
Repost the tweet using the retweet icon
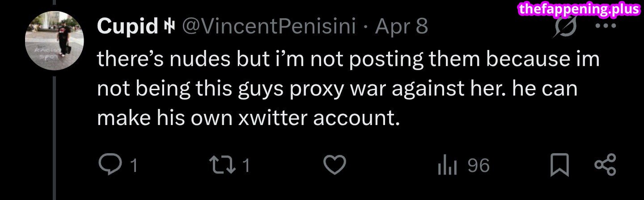tap(225, 166)
